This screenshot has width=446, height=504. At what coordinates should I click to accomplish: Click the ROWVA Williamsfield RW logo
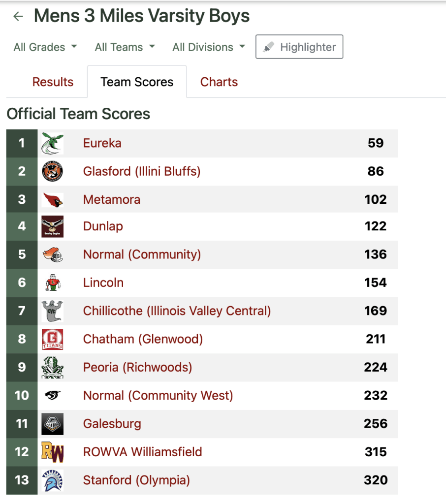[x=52, y=452]
